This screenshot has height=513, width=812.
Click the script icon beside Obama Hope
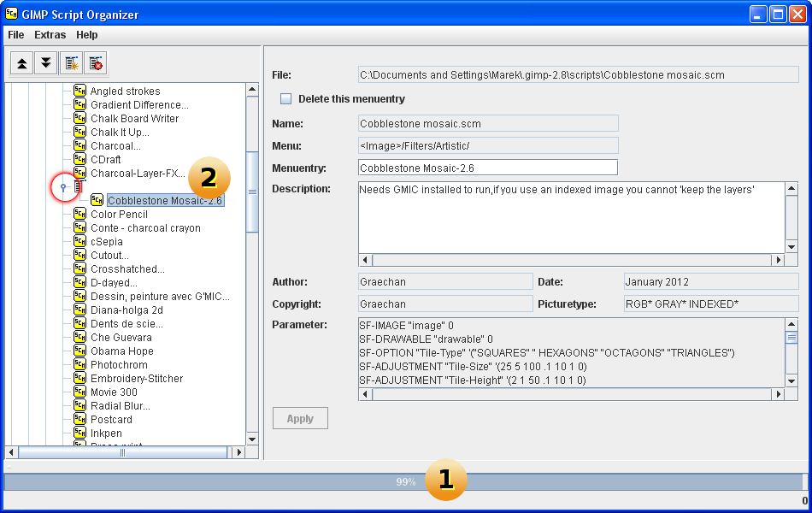(x=79, y=351)
